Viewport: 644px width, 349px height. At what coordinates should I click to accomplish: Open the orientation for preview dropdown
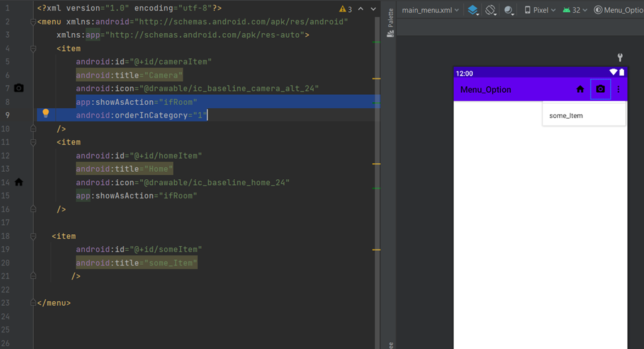coord(491,10)
